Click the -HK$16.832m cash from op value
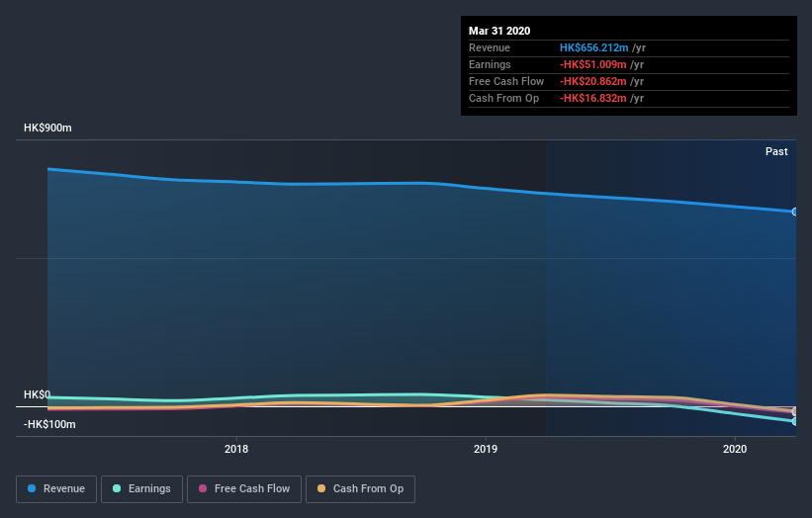 [593, 98]
